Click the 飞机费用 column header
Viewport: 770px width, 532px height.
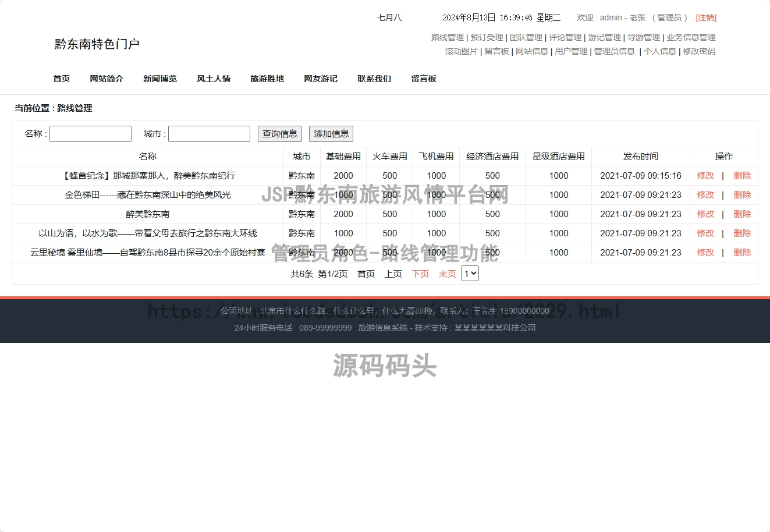[x=437, y=157]
